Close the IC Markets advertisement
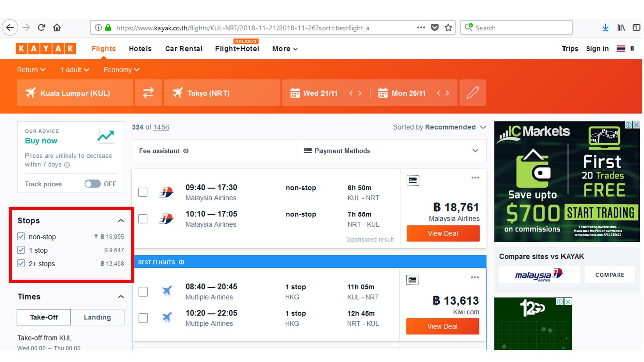 point(636,125)
